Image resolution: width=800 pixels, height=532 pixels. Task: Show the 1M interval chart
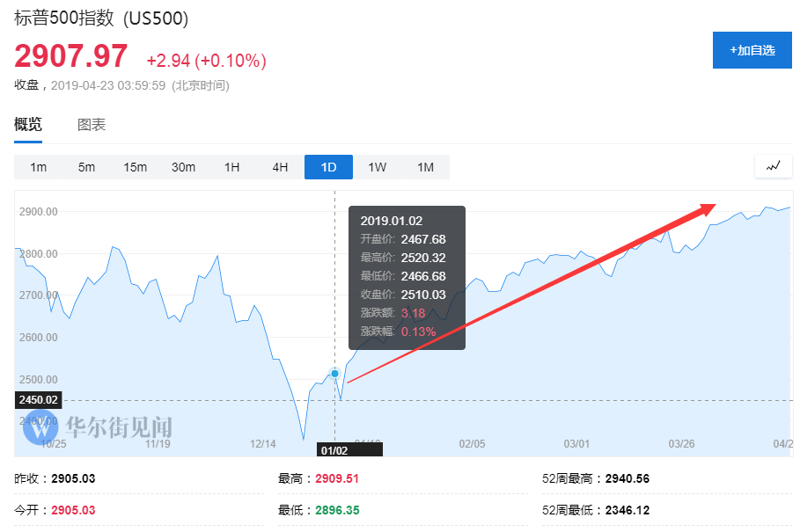pos(425,167)
